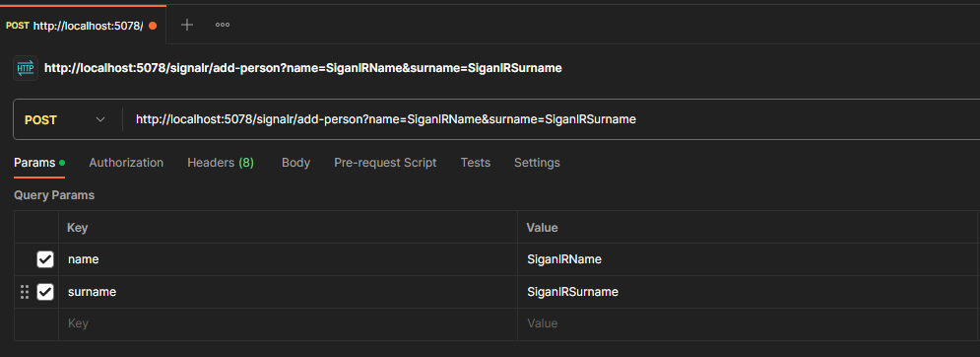
Task: Click the request URL input field
Action: coord(550,119)
